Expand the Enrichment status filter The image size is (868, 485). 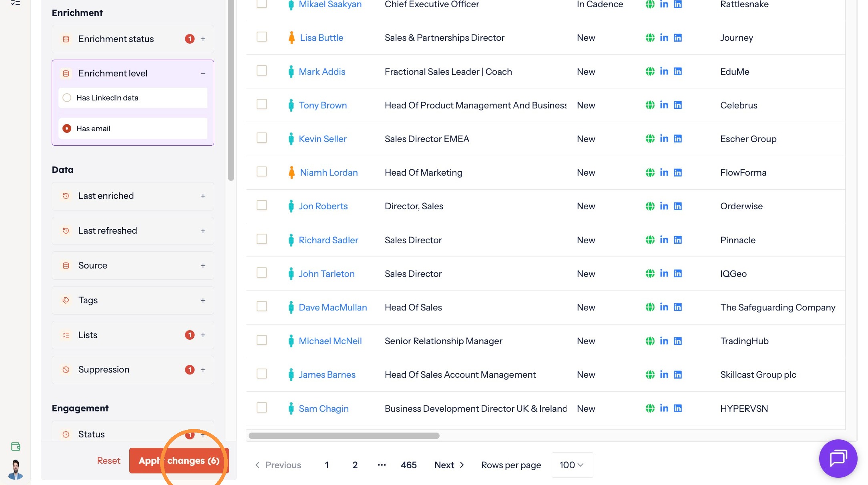pos(203,39)
